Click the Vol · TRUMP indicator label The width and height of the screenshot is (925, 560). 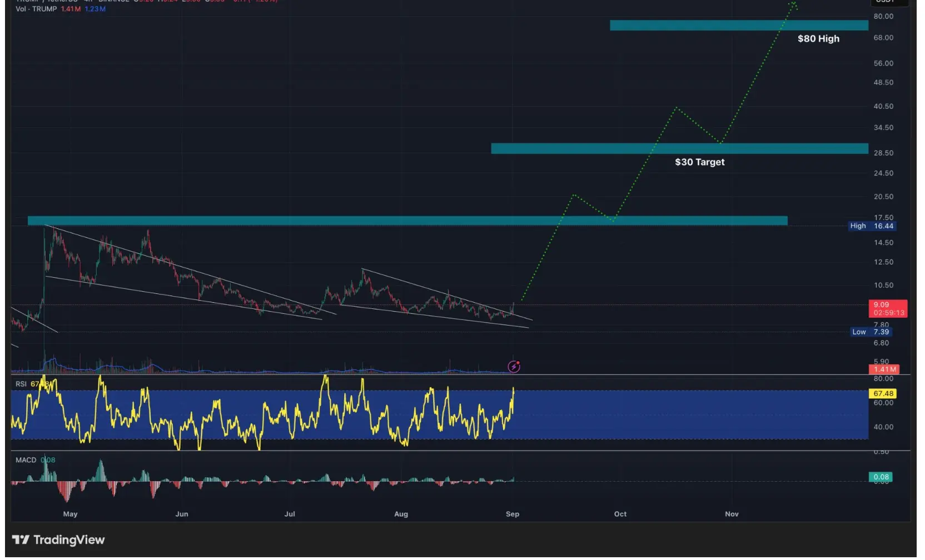pos(36,9)
